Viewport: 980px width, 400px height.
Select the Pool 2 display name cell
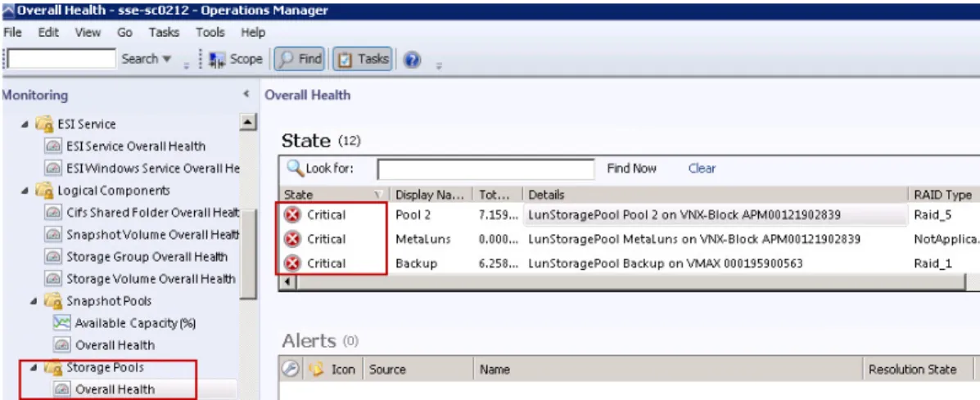coord(413,215)
